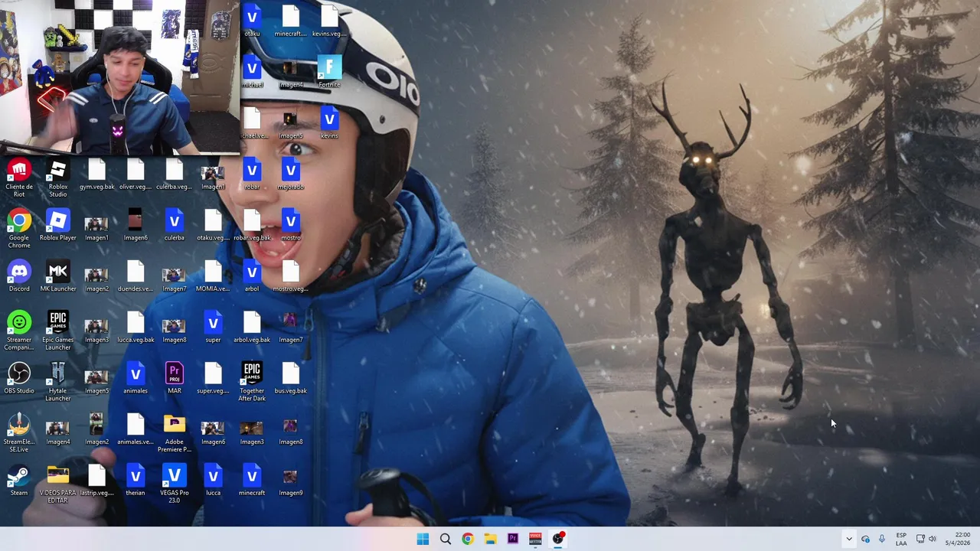This screenshot has height=551, width=980.
Task: Select the minecraft VEGAS project file
Action: (x=252, y=481)
